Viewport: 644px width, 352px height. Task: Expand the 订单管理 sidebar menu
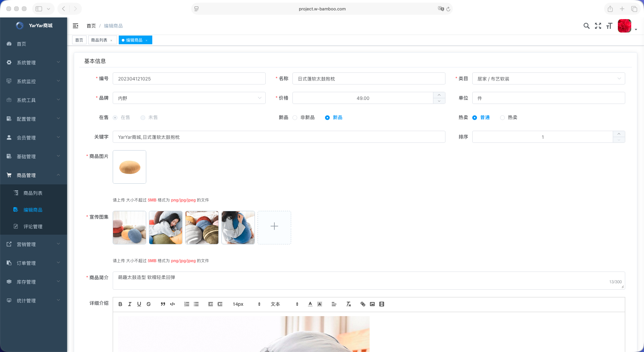point(34,263)
